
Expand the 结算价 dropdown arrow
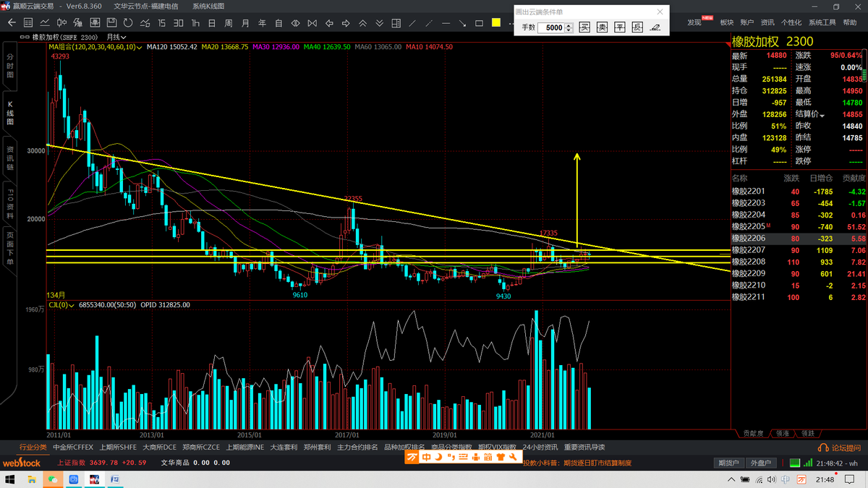click(x=822, y=115)
